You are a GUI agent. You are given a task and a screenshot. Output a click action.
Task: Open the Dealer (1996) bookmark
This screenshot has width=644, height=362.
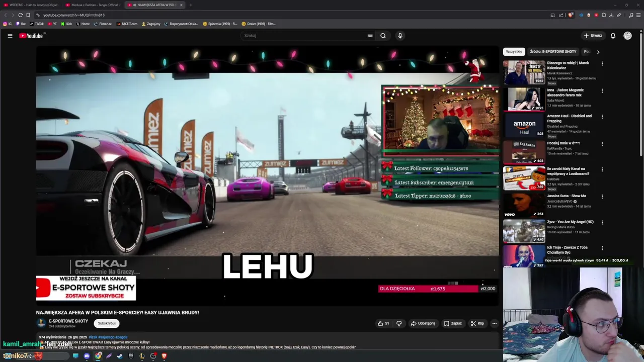click(x=259, y=24)
